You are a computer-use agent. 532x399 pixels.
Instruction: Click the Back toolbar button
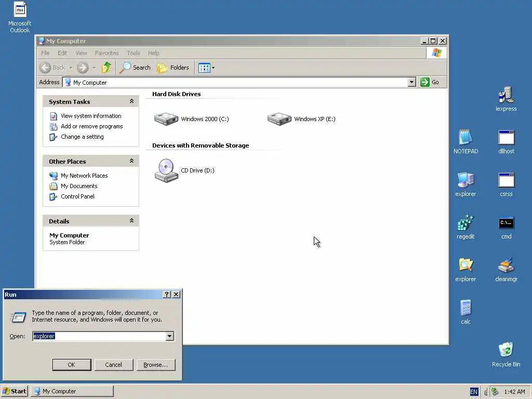[x=53, y=68]
